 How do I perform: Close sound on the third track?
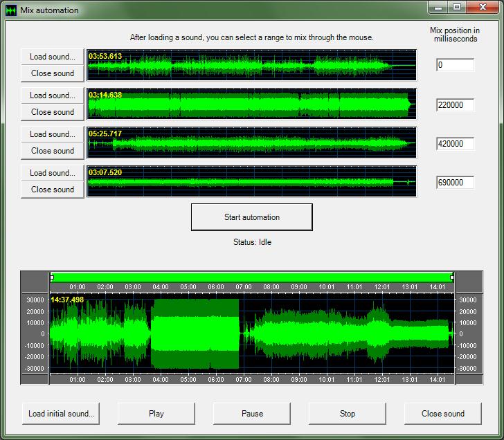click(x=53, y=151)
